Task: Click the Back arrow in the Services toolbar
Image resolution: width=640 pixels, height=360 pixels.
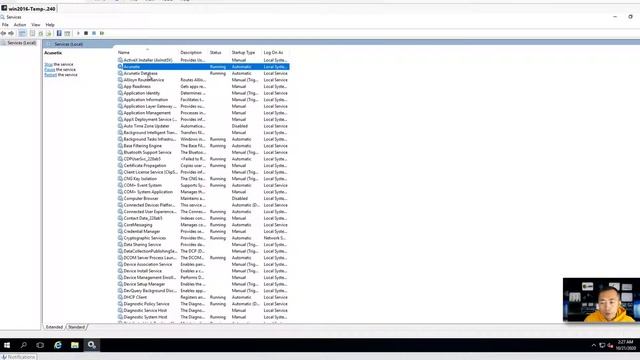Action: click(x=3, y=33)
